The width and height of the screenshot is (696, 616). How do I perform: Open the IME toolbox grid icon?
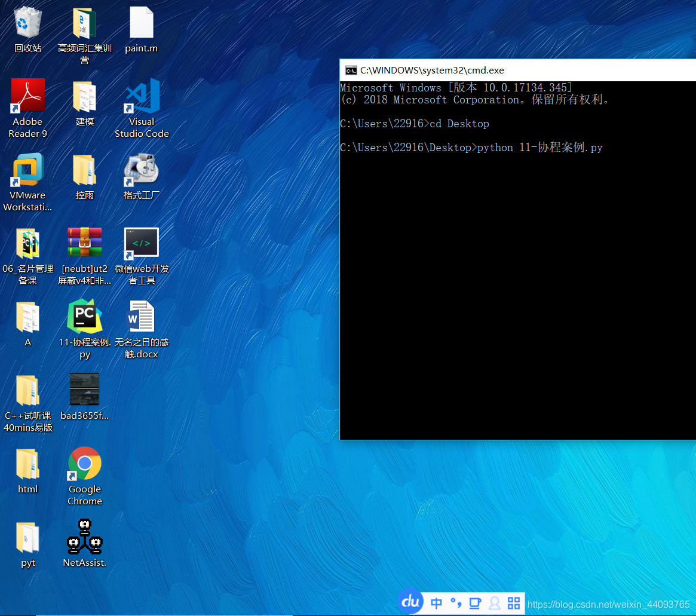tap(514, 603)
